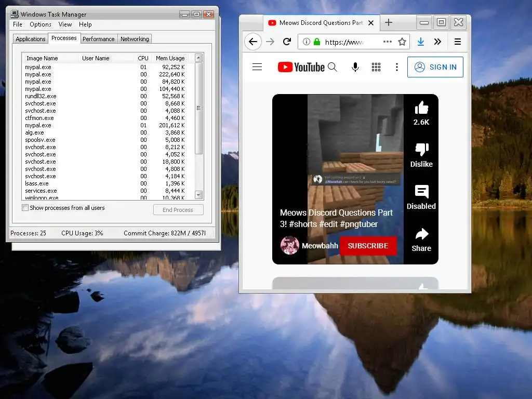Switch to the Networking tab

[135, 39]
